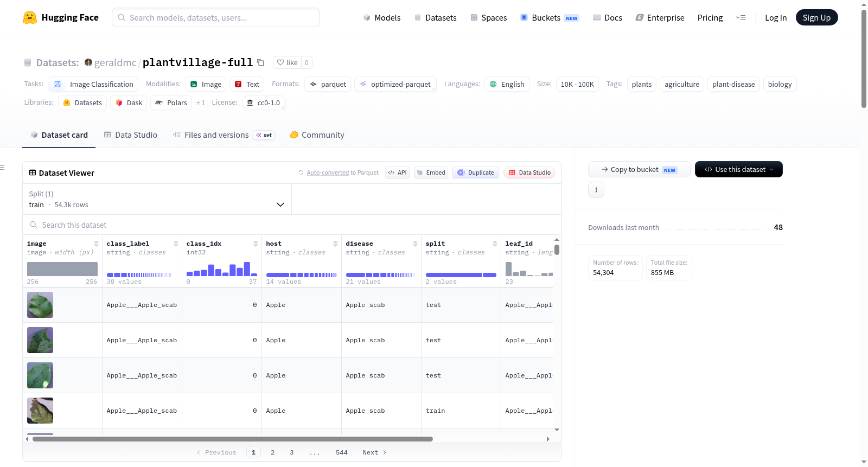Click the Duplicate button in Dataset Viewer
The height and width of the screenshot is (467, 868).
tap(476, 172)
